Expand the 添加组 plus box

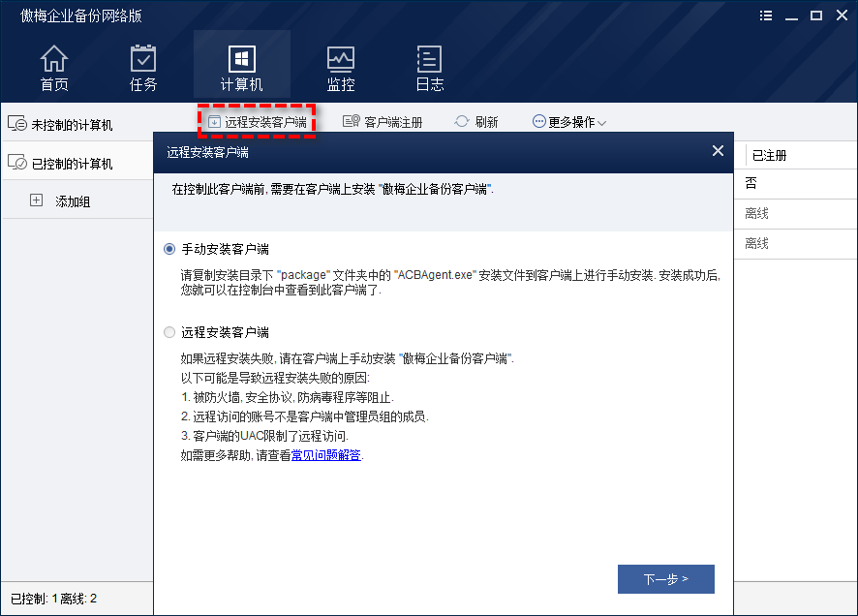coord(37,200)
